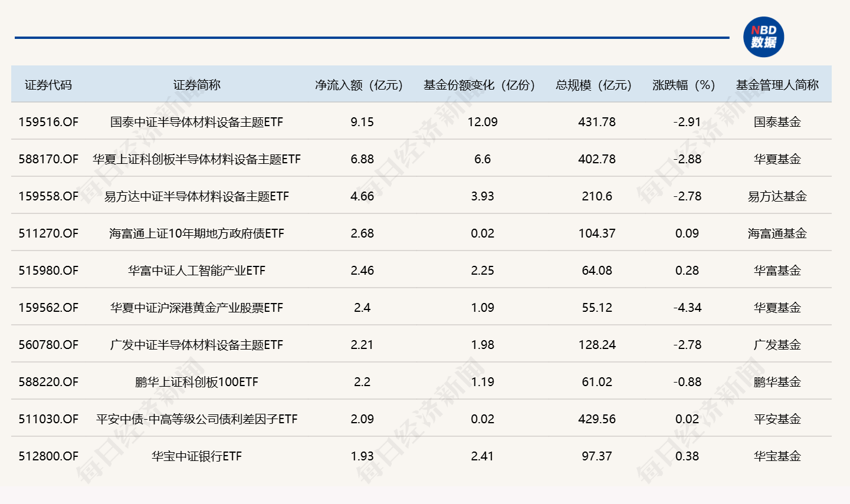Select code 560780.OF
850x504 pixels.
(x=48, y=345)
